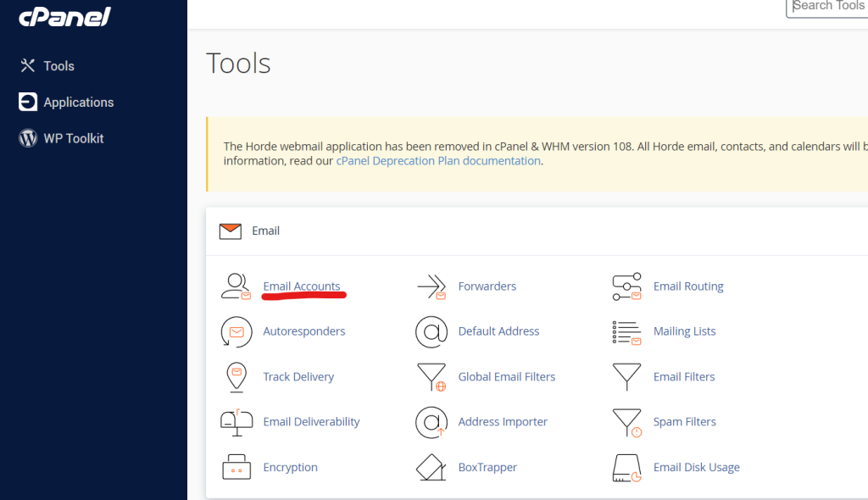Click the Email section header text
Image resolution: width=868 pixels, height=500 pixels.
pos(265,231)
